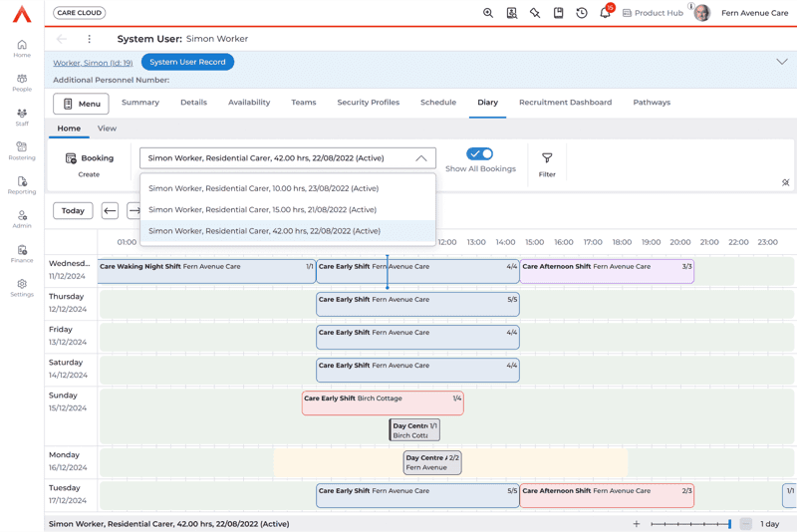Select the 10.00 hrs 23/08/2022 contract option
Screen dimensions: 797x532
pyautogui.click(x=264, y=188)
